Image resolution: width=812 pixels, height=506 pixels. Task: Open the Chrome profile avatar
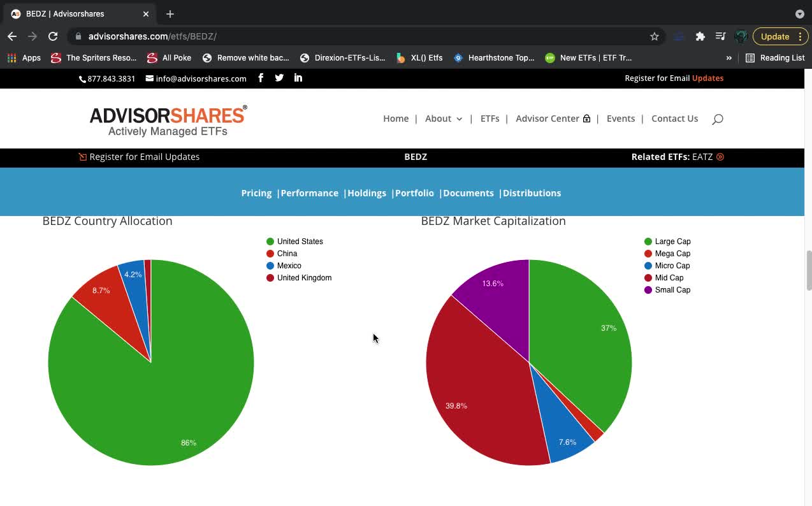[741, 36]
